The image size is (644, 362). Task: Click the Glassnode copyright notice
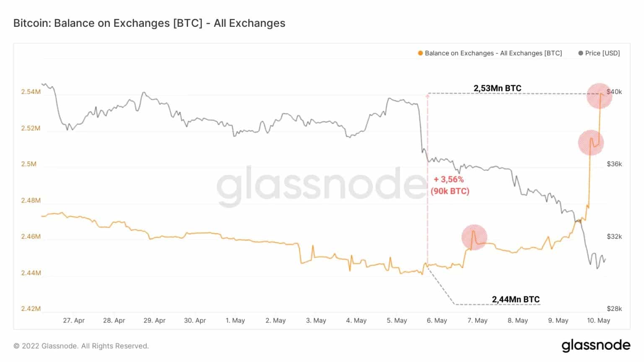tap(81, 346)
